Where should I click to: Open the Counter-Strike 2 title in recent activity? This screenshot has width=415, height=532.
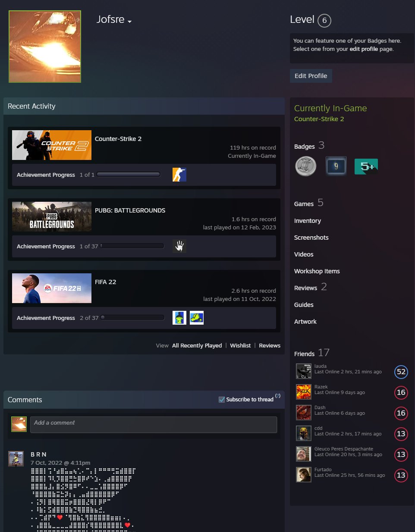[118, 139]
